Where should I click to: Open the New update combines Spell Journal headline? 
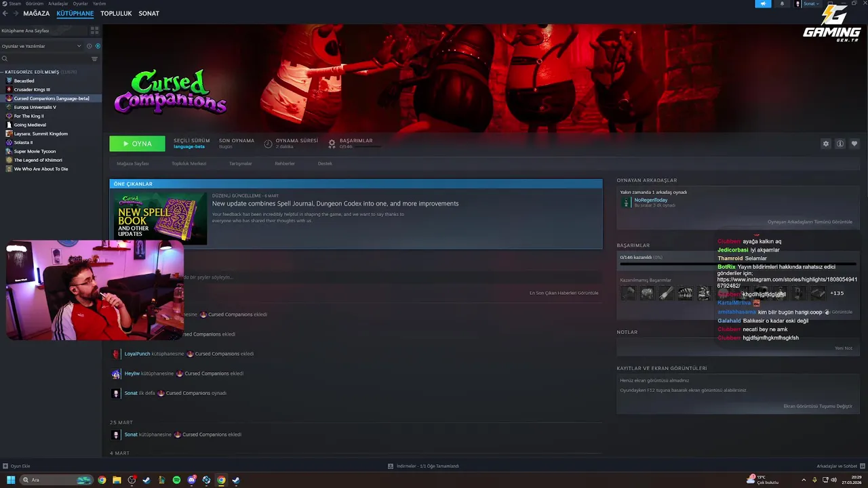tap(335, 203)
